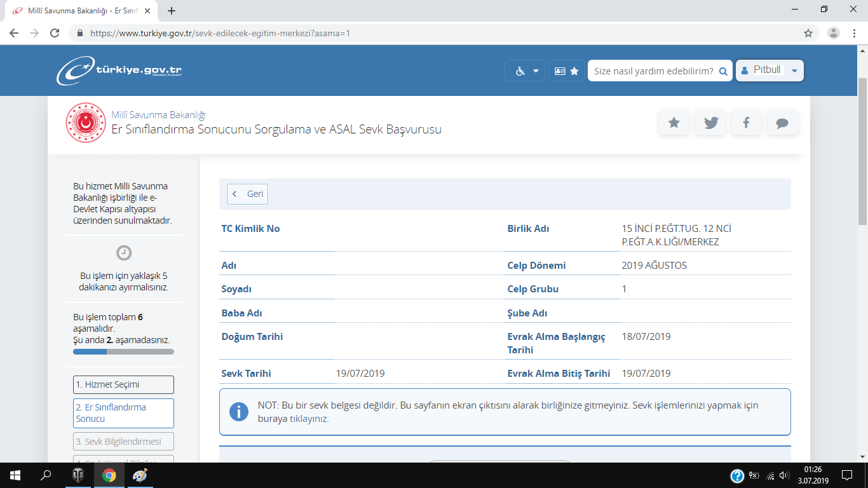Screen dimensions: 868x488
Task: Open the Chrome three-dot menu
Action: [853, 33]
